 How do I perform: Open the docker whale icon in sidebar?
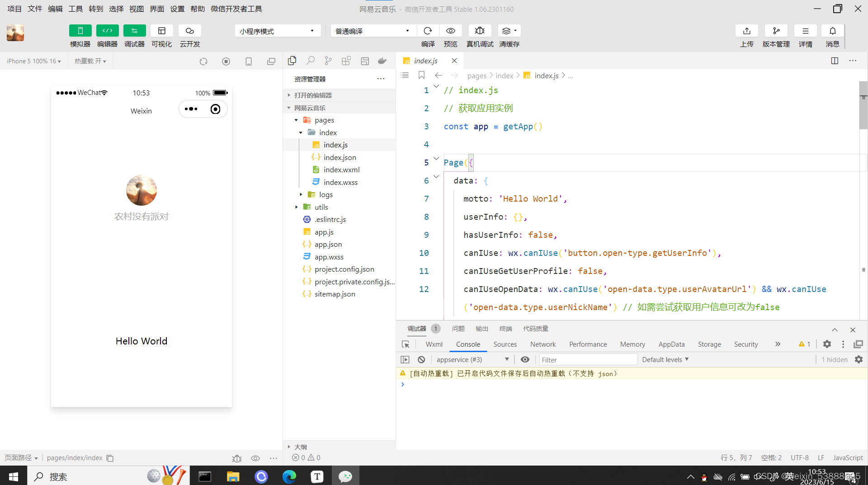click(382, 61)
